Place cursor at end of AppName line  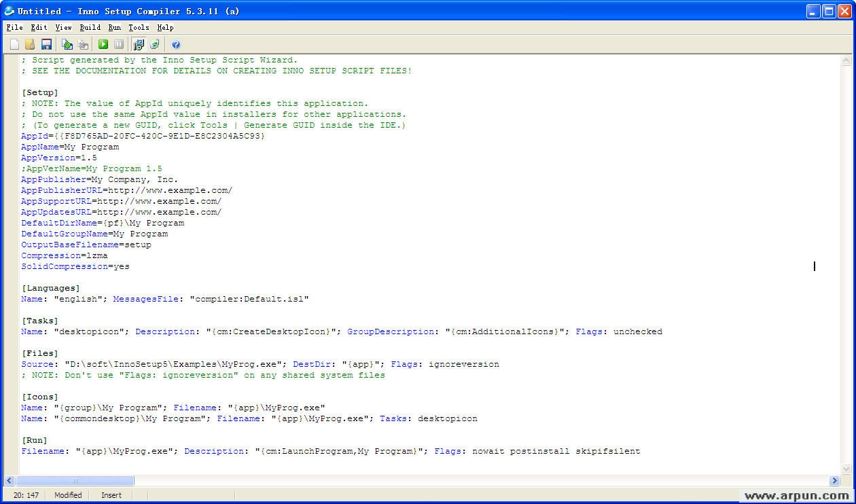coord(120,147)
